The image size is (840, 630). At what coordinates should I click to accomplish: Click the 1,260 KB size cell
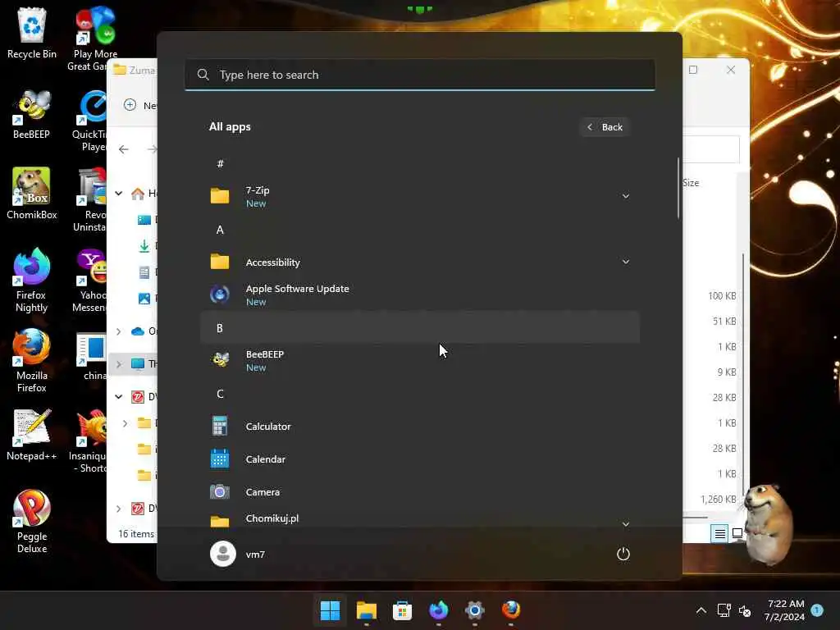[719, 500]
